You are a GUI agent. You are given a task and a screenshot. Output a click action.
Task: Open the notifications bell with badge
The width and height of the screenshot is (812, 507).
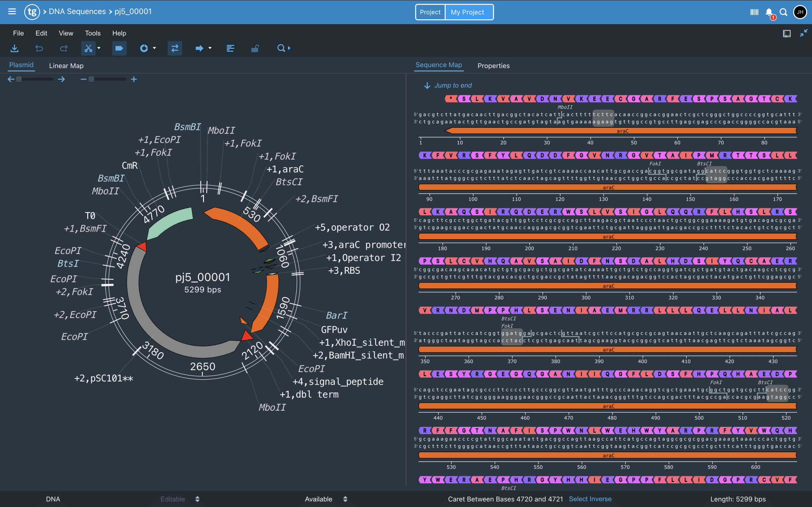tap(769, 12)
